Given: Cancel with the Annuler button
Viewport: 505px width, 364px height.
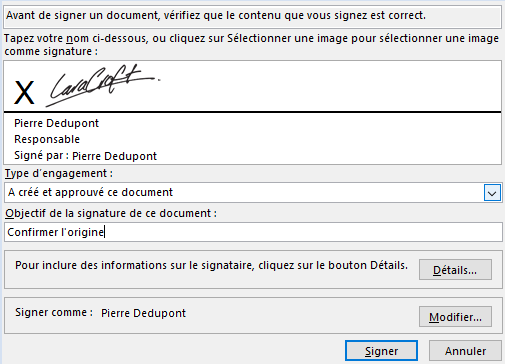Looking at the screenshot, I should [x=465, y=351].
